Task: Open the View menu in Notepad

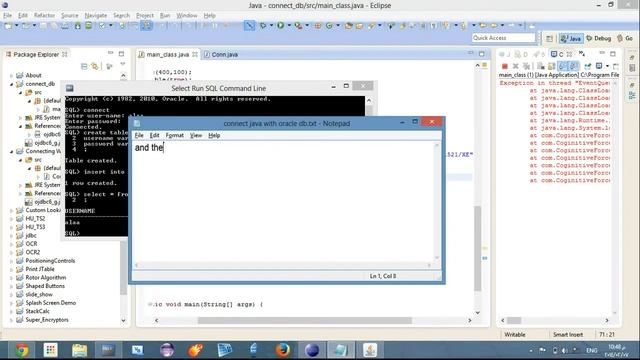Action: tap(196, 135)
